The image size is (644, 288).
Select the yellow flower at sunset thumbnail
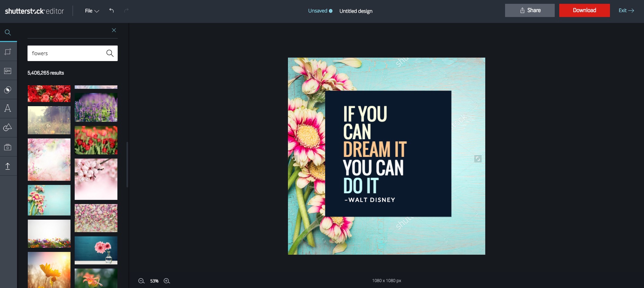(x=49, y=270)
